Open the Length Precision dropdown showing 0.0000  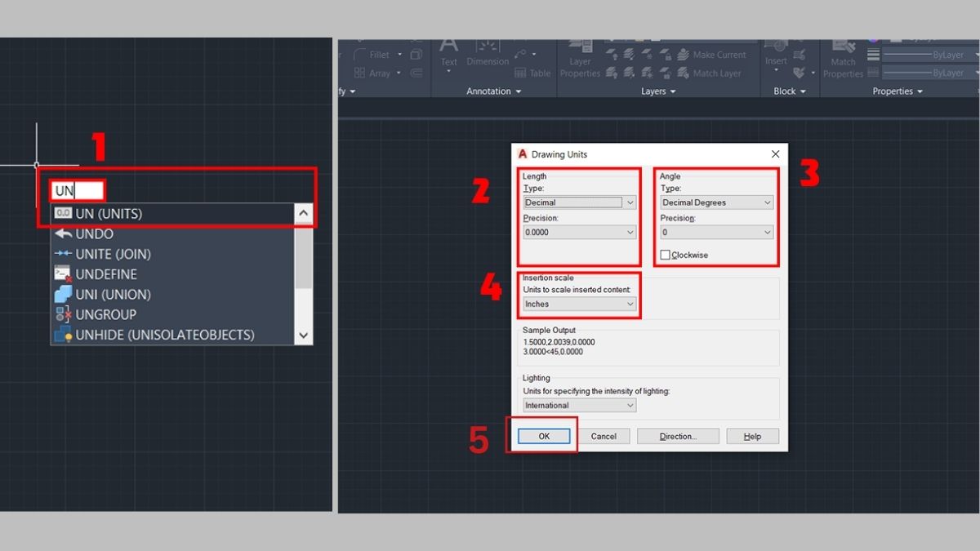tap(580, 233)
